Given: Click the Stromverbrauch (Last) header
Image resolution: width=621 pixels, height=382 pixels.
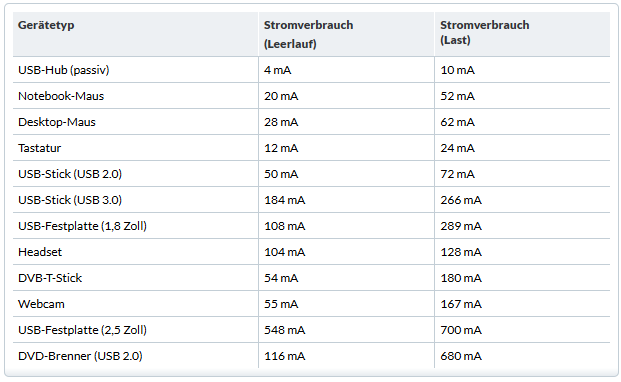Looking at the screenshot, I should coord(484,32).
